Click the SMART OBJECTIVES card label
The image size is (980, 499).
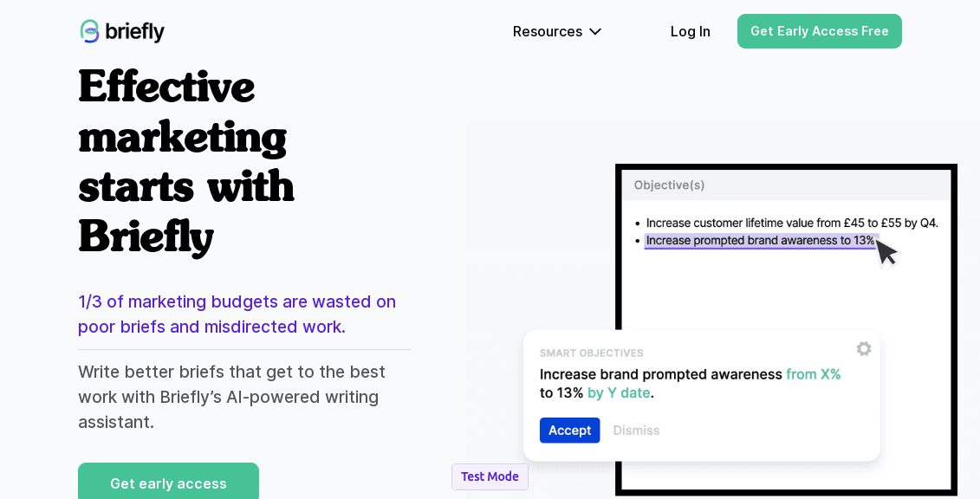tap(591, 353)
